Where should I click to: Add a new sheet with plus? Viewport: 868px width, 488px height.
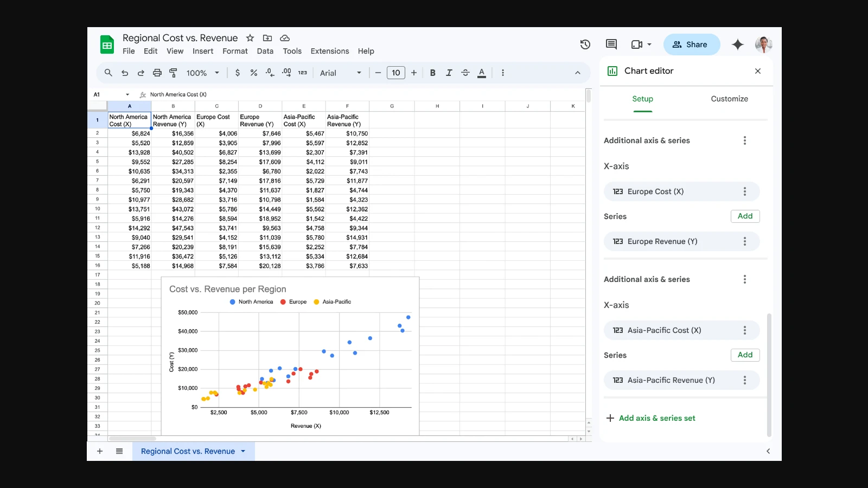[100, 451]
